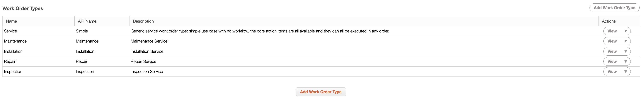644x101 pixels.
Task: Open the Installation row actions dropdown arrow
Action: click(x=626, y=51)
